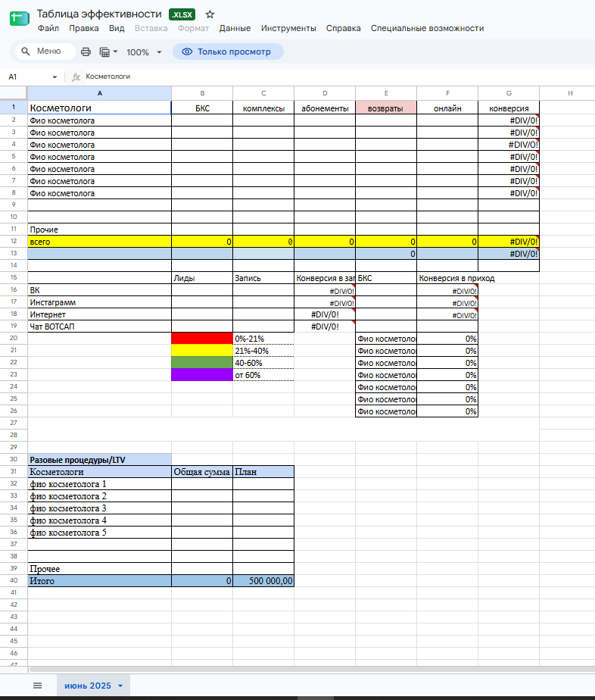Select the cell Запись in row 15

pyautogui.click(x=263, y=278)
